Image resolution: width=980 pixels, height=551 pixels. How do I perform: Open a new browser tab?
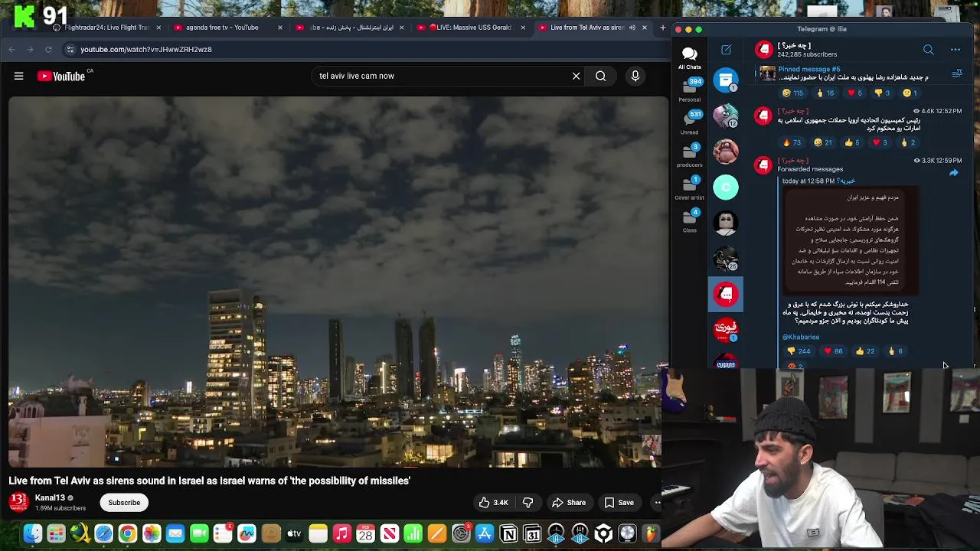pyautogui.click(x=662, y=28)
